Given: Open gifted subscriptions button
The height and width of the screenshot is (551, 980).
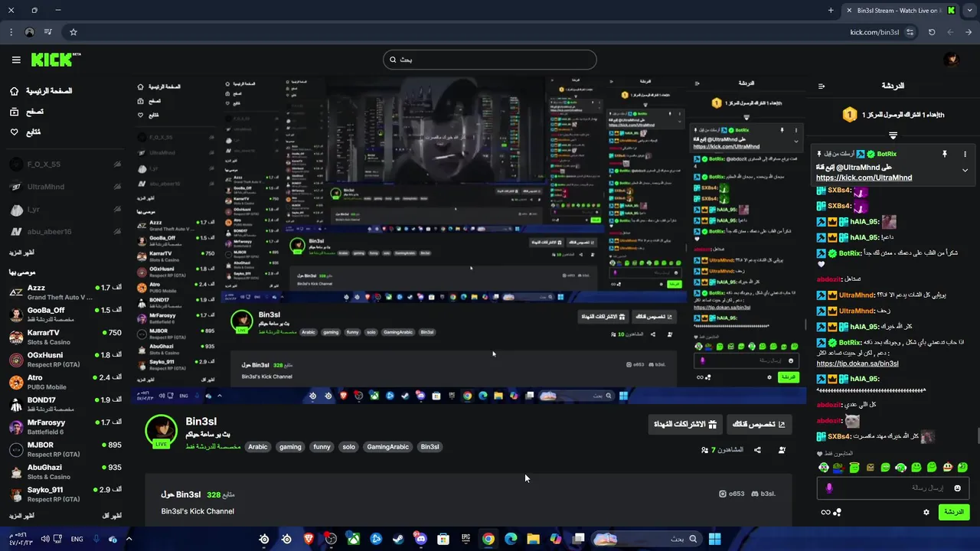Looking at the screenshot, I should [x=685, y=424].
